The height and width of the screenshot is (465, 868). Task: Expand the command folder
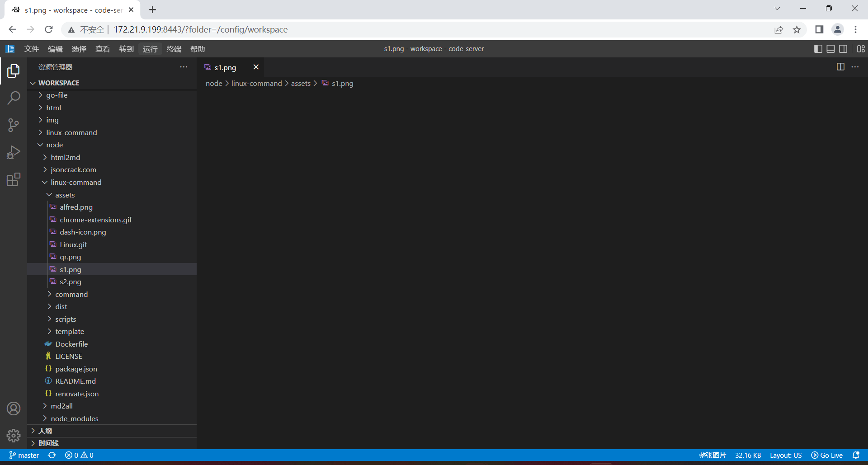(71, 294)
